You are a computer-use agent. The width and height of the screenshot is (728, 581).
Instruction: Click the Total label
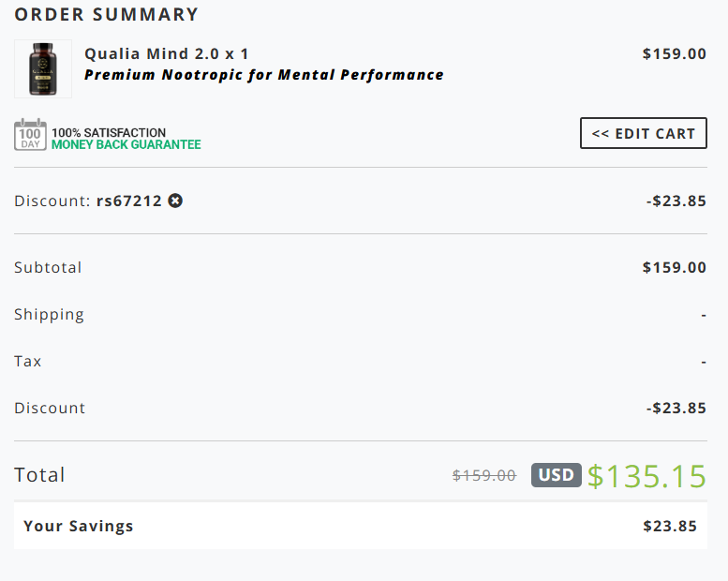[39, 475]
